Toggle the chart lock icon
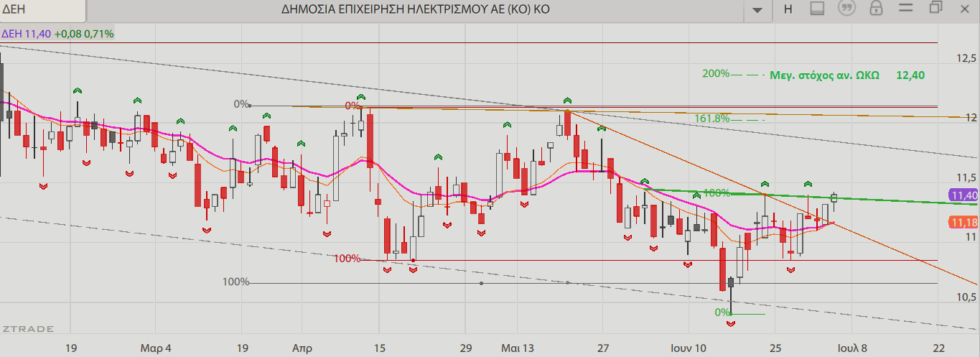 (x=875, y=9)
